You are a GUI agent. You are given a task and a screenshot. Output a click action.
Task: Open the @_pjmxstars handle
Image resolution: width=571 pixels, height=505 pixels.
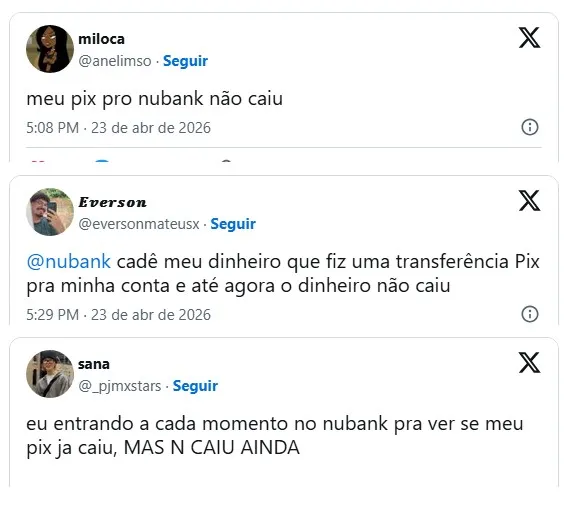(119, 386)
